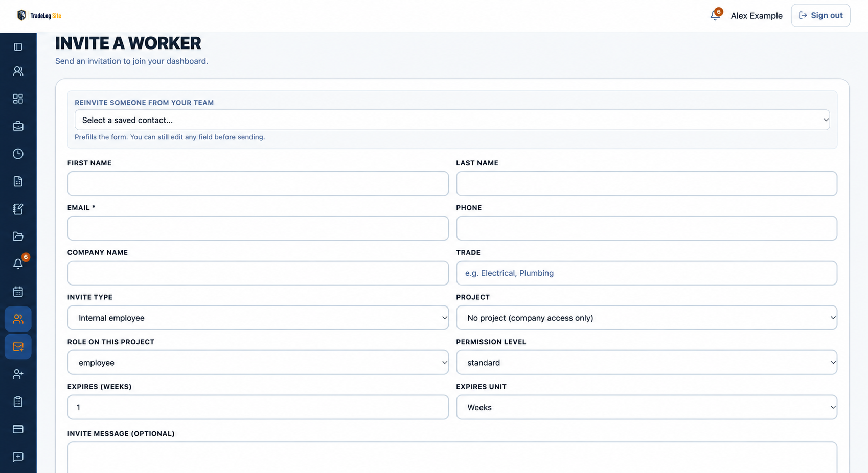Viewport: 868px width, 473px height.
Task: Click the header notification bell
Action: [x=715, y=15]
